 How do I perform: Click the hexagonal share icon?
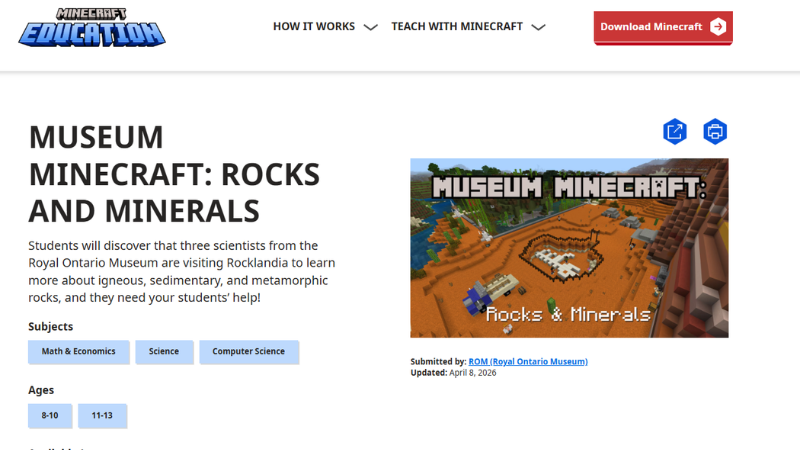[x=674, y=132]
